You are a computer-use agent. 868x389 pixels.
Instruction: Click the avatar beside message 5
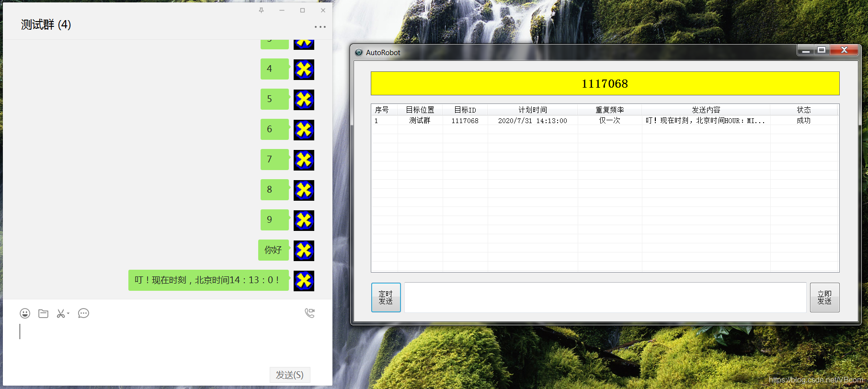click(x=304, y=100)
